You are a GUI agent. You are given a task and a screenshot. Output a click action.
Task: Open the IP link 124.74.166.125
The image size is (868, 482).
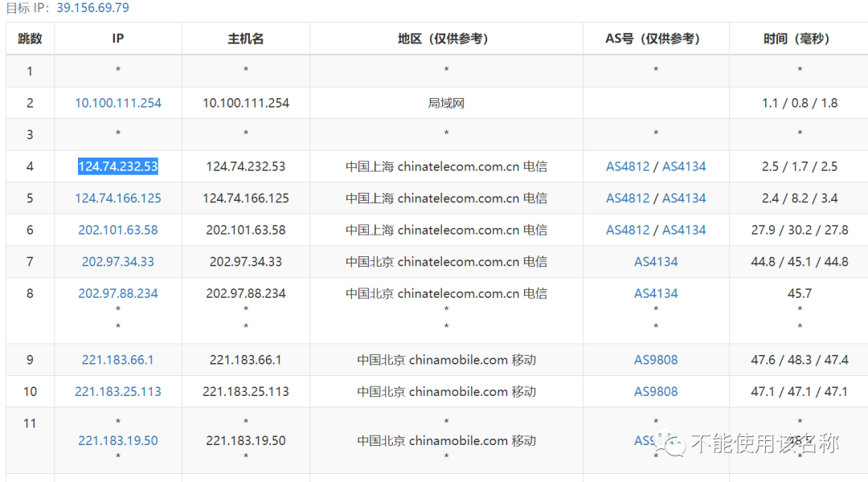(x=118, y=198)
